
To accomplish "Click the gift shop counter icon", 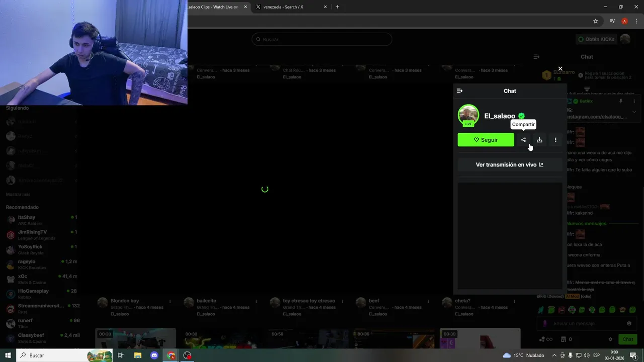I will [x=567, y=339].
